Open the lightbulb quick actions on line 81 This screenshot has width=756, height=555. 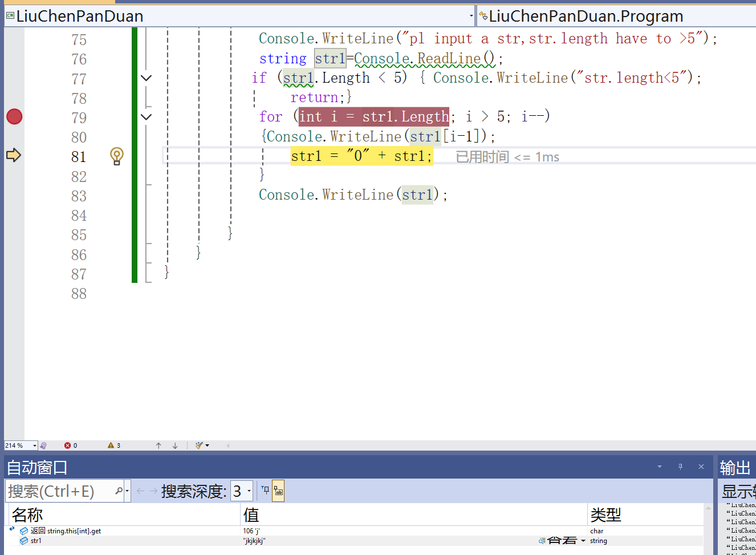(x=116, y=156)
